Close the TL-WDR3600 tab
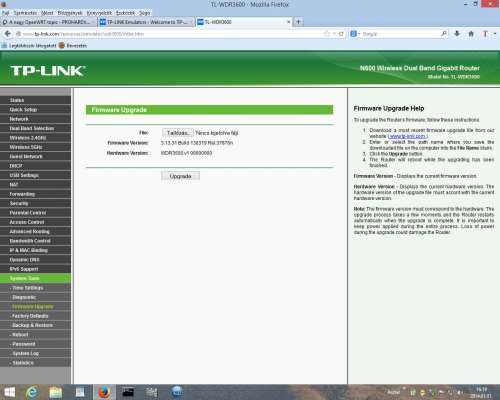Image resolution: width=500 pixels, height=400 pixels. [289, 22]
